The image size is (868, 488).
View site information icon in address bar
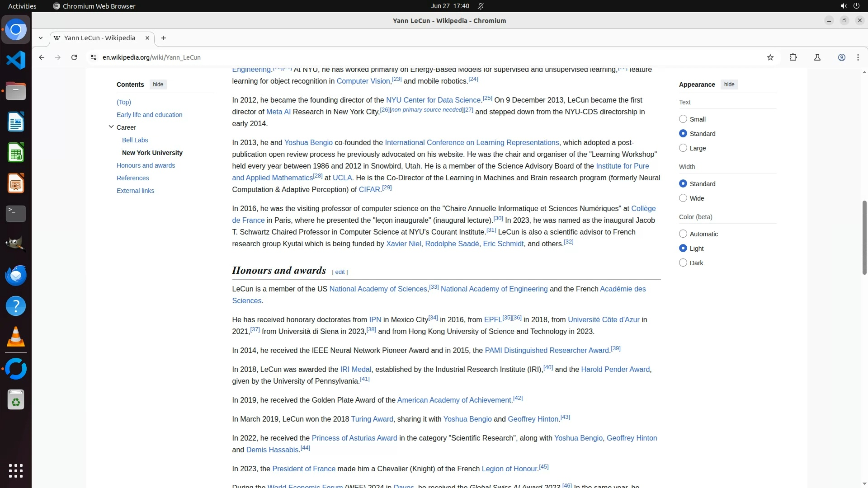(x=93, y=57)
